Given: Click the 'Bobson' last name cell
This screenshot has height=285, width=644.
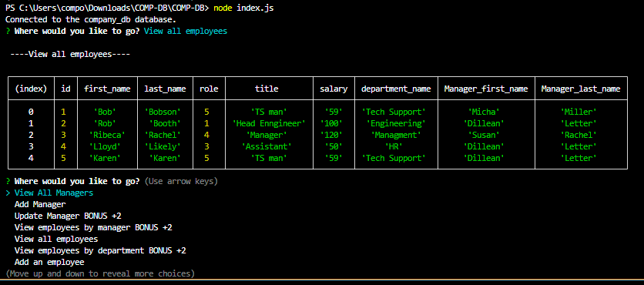Looking at the screenshot, I should tap(163, 112).
